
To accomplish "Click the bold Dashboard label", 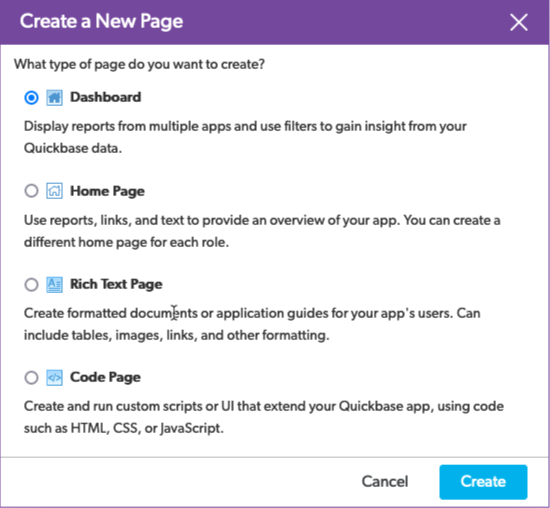I will coord(106,97).
